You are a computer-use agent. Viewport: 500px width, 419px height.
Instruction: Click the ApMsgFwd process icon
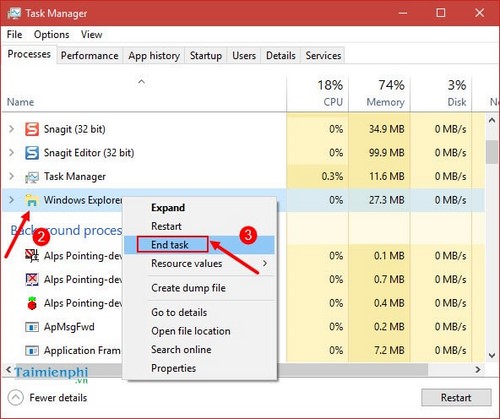click(x=32, y=327)
